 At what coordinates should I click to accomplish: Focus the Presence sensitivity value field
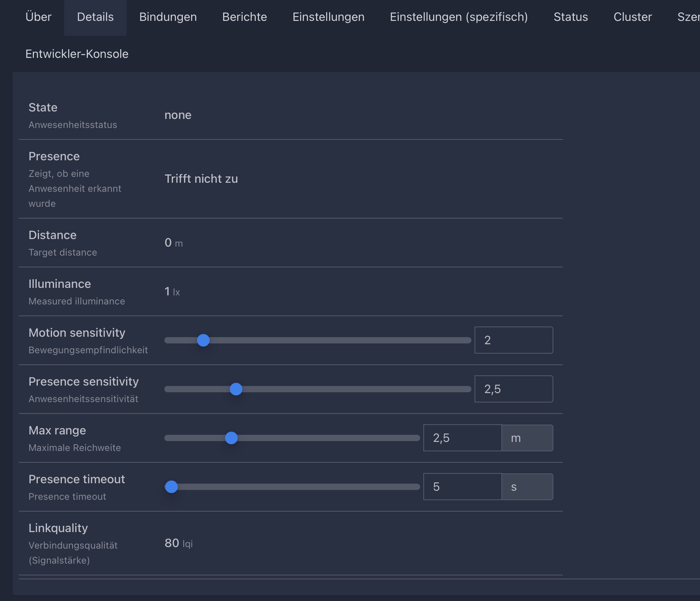(513, 389)
